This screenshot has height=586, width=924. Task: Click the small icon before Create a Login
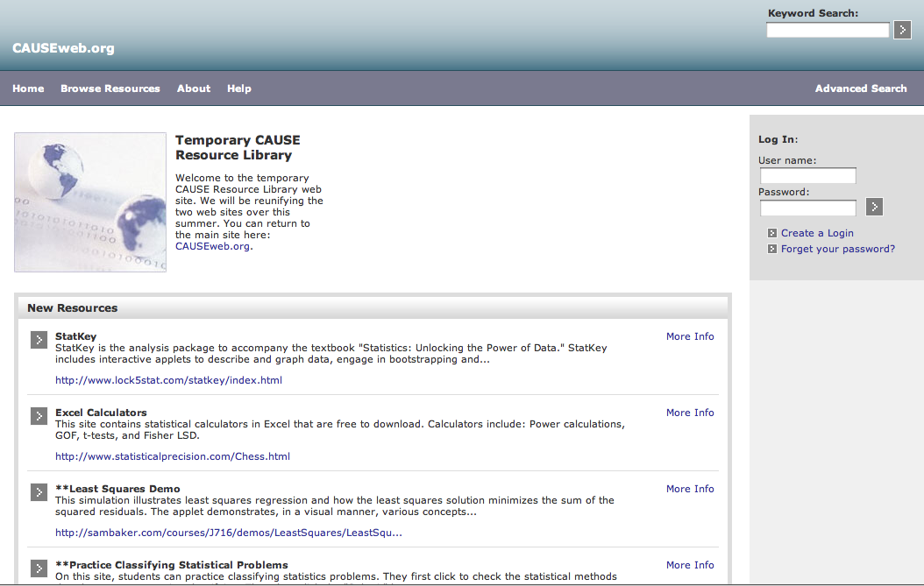point(772,233)
